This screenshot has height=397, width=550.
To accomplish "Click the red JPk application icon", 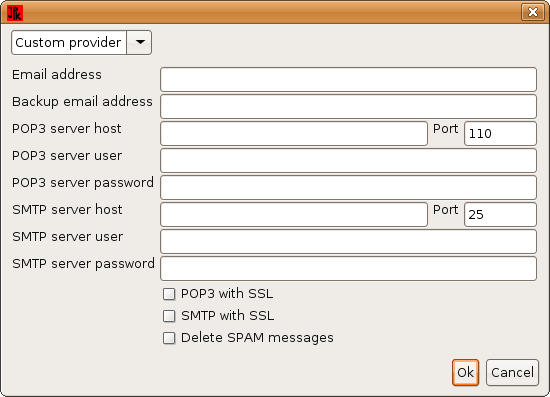I will click(x=15, y=13).
